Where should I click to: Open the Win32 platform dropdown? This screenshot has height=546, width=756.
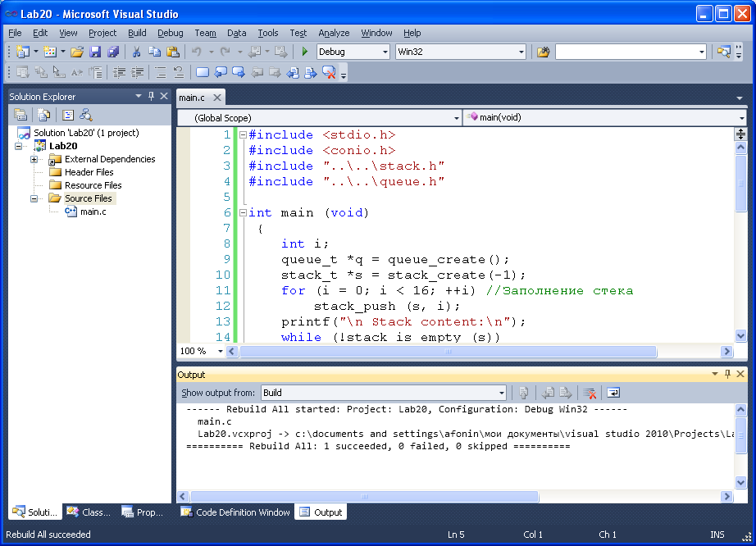521,52
